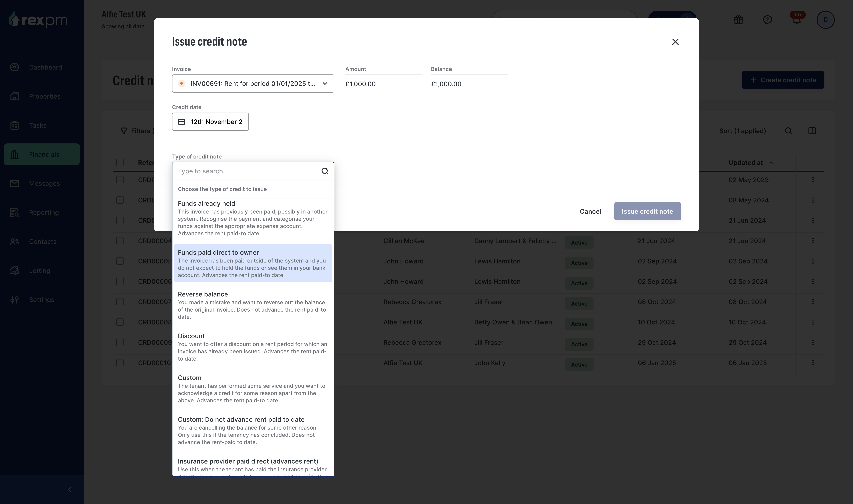
Task: Open Contacts in the sidebar
Action: click(41, 241)
